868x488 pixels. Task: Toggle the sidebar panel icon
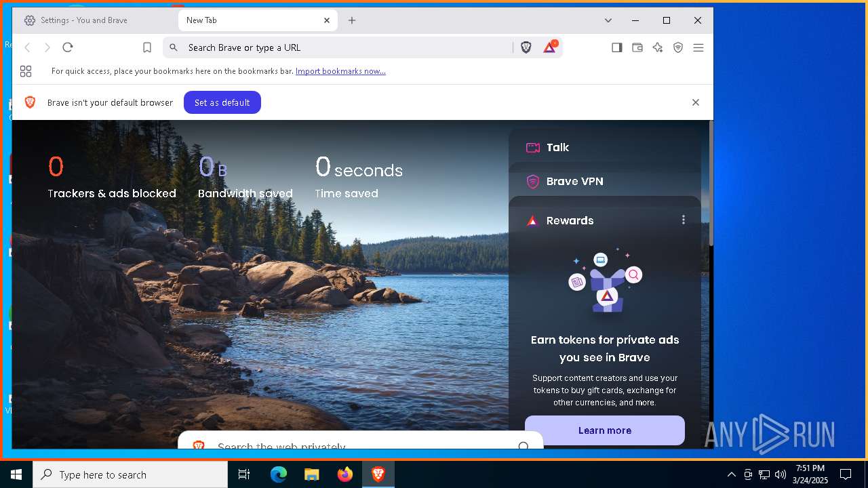click(x=617, y=47)
